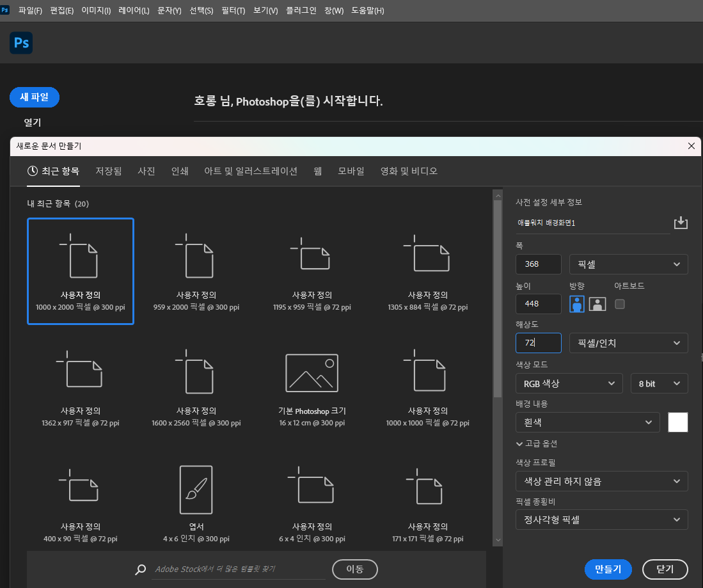Click the magnifier icon in the Adobe Stock search
The height and width of the screenshot is (588, 703).
pos(140,569)
